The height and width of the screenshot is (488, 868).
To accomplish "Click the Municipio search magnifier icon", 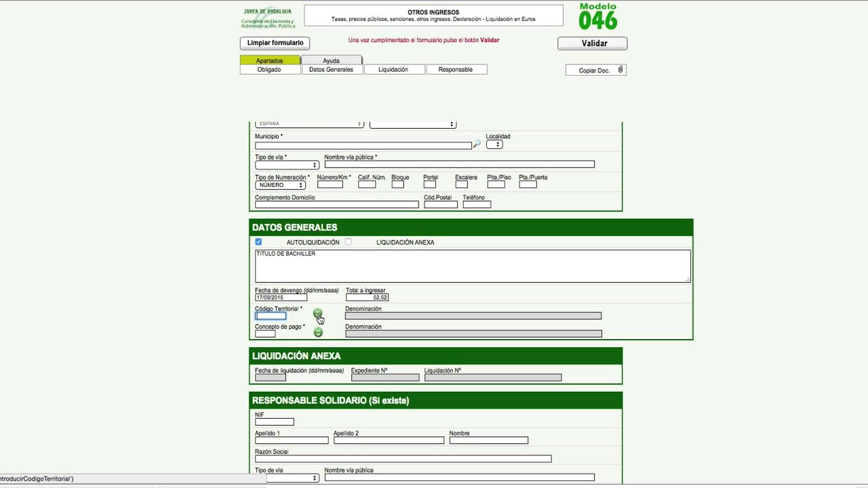I will [477, 144].
